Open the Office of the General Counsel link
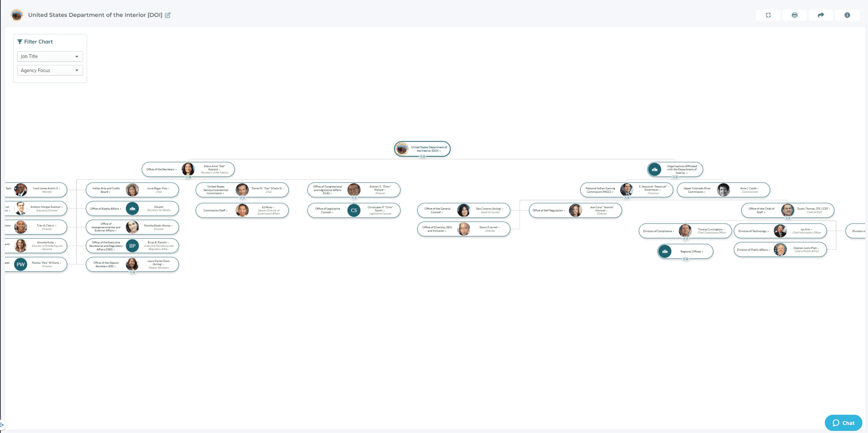 [437, 210]
